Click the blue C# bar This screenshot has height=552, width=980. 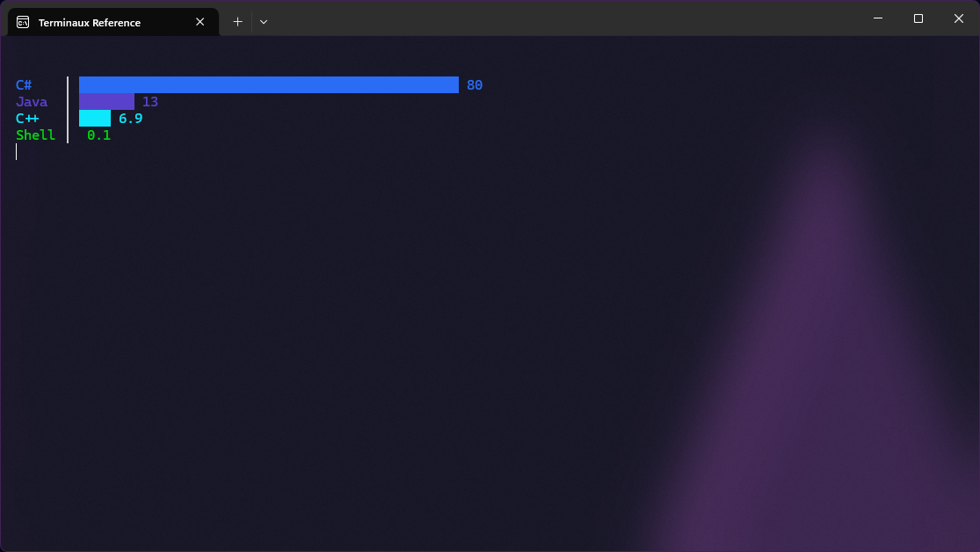click(268, 84)
